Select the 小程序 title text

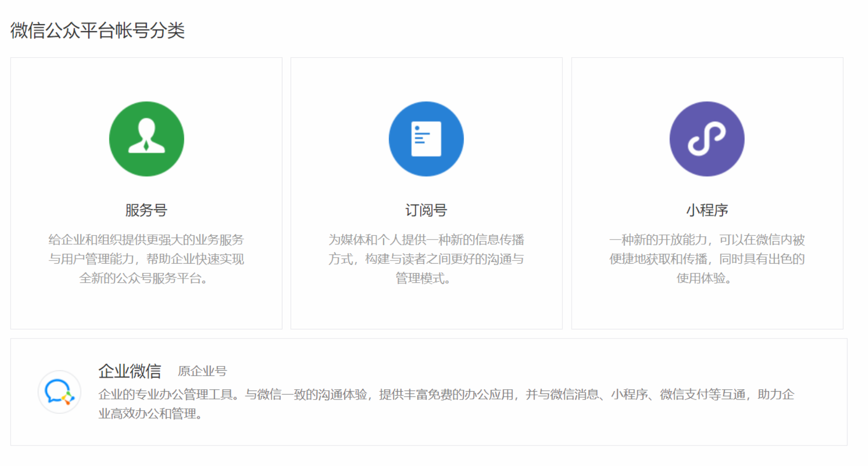pyautogui.click(x=707, y=210)
